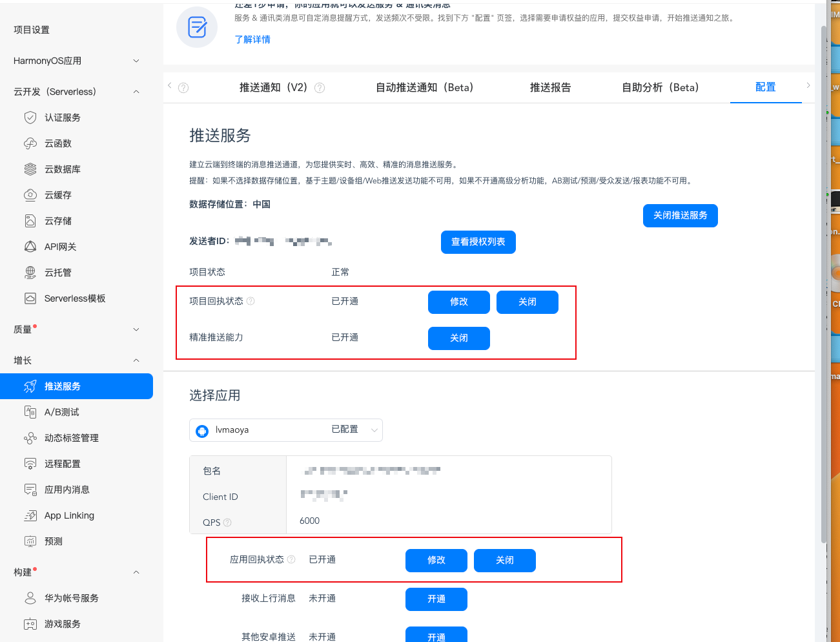
Task: Click the 远程配置 remote config icon
Action: 30,464
